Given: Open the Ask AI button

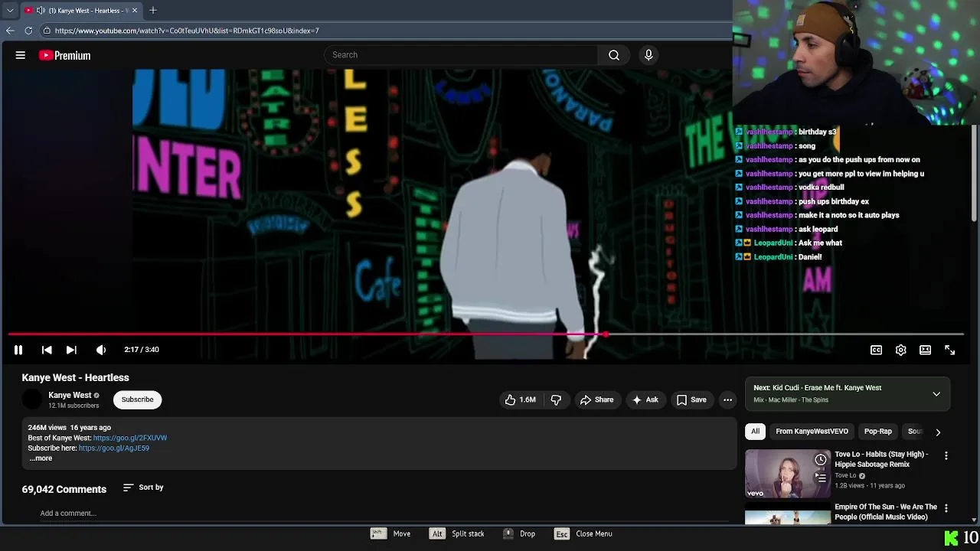Looking at the screenshot, I should click(x=645, y=399).
